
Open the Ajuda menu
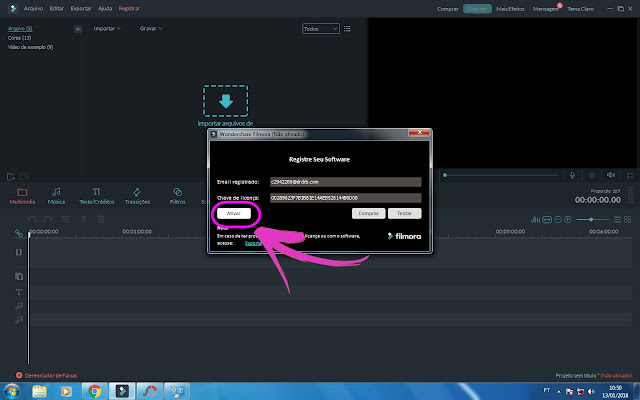click(105, 8)
